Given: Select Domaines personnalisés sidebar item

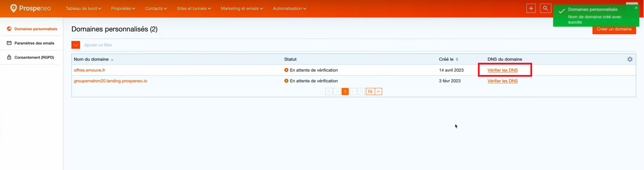Looking at the screenshot, I should 32,29.
